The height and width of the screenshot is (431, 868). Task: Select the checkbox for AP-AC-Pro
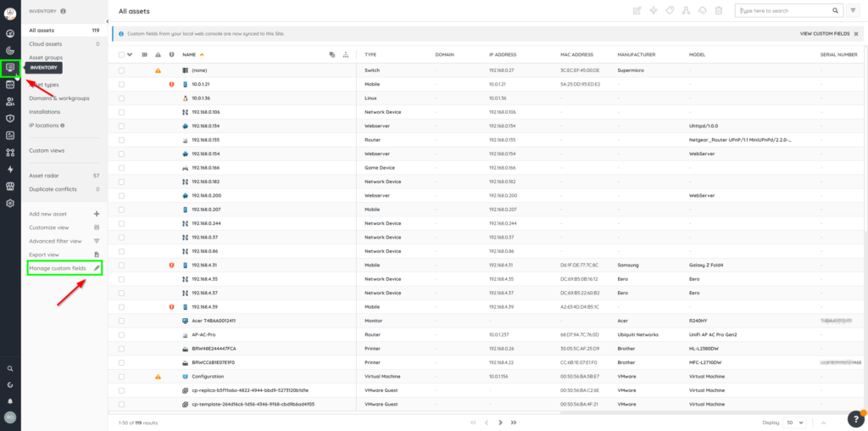[x=122, y=334]
